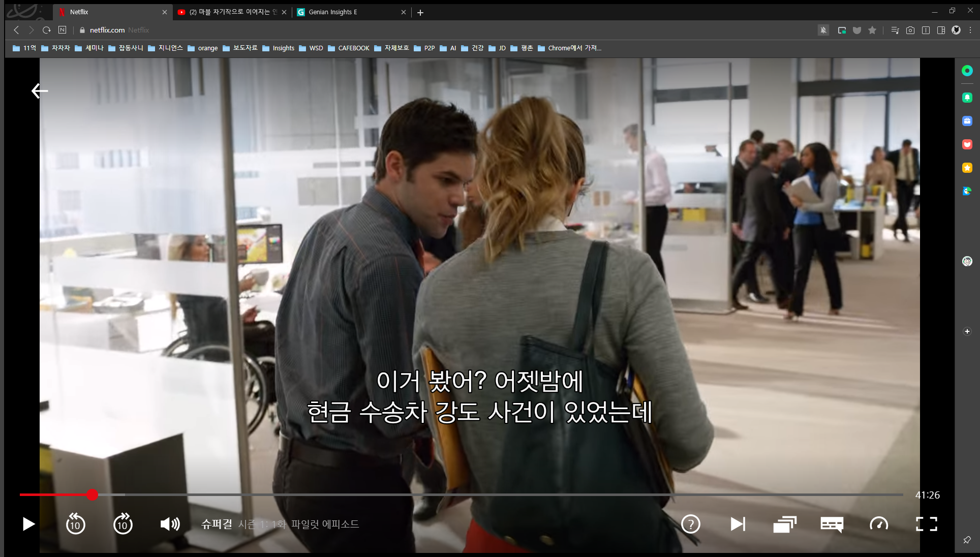Open the audio and subtitles menu
Screen dimensions: 980x557
tap(832, 524)
